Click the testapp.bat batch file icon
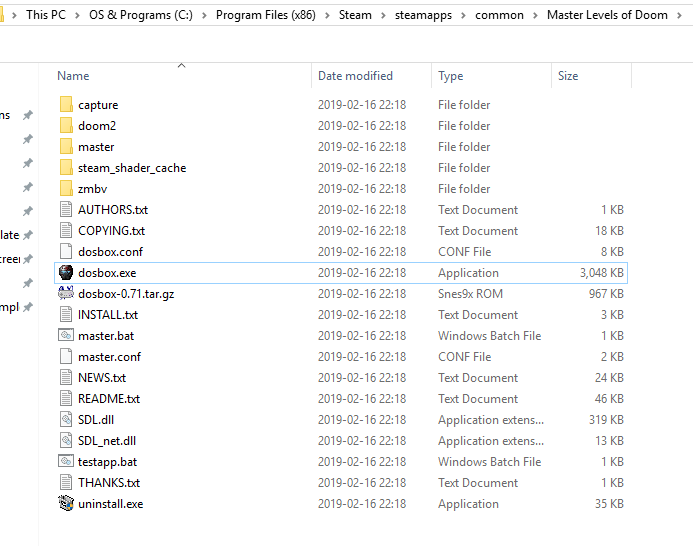This screenshot has width=693, height=546. coord(66,462)
